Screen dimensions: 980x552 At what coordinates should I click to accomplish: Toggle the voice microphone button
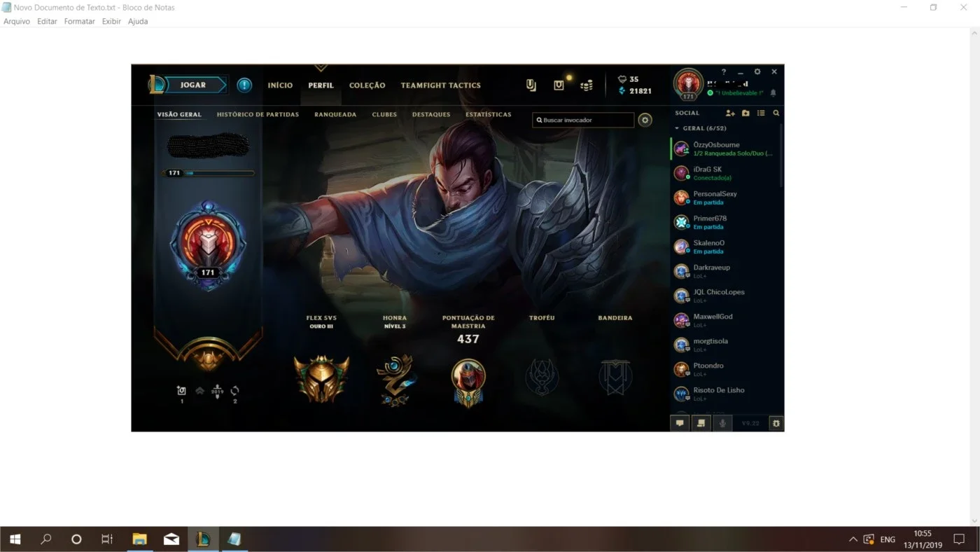(x=722, y=423)
